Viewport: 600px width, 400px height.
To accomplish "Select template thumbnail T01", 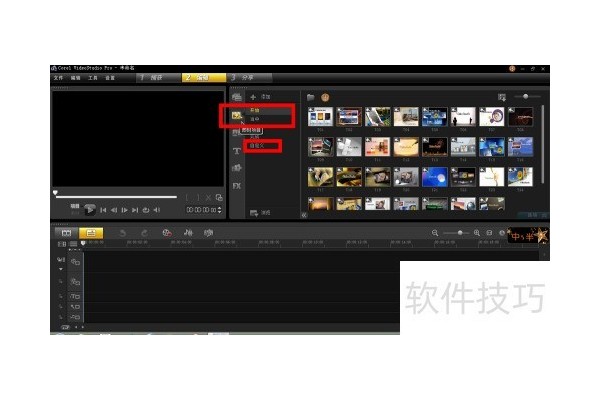I will [x=321, y=117].
